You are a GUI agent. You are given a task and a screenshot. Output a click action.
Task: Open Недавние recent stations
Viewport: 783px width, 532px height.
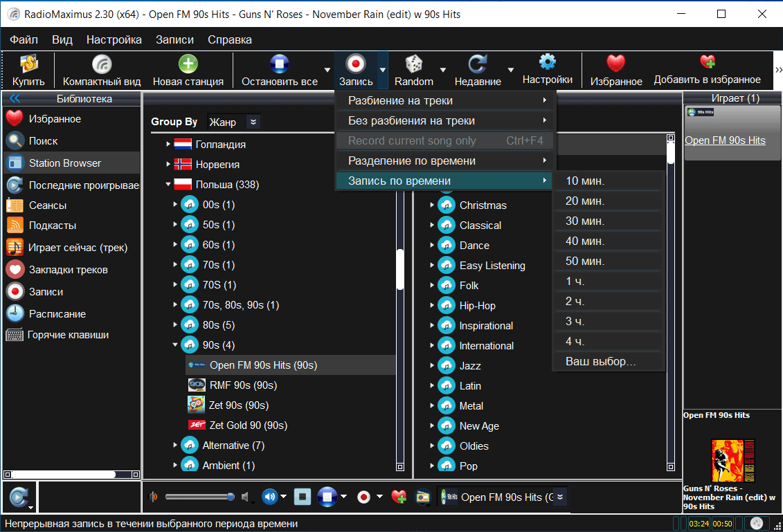[478, 71]
